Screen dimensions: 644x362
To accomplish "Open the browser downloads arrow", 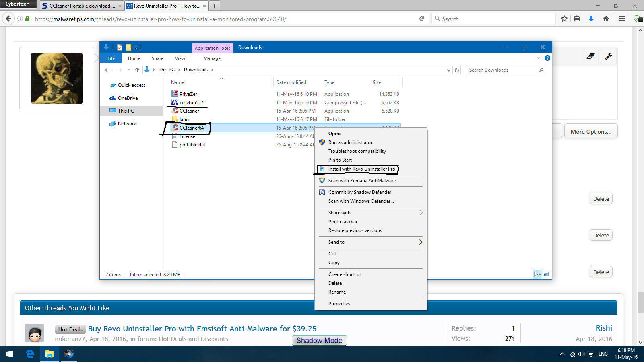I will pos(591,19).
